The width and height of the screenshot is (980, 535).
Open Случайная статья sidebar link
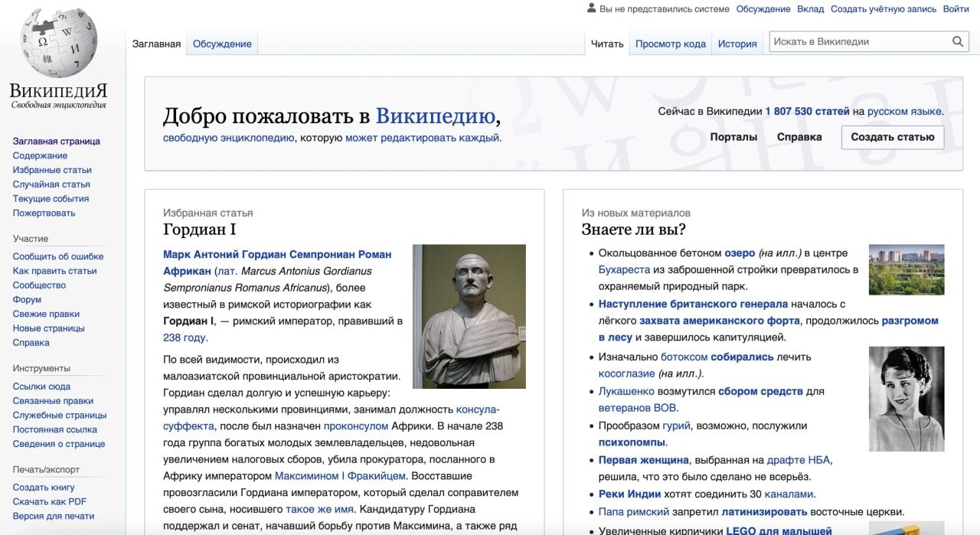point(51,184)
